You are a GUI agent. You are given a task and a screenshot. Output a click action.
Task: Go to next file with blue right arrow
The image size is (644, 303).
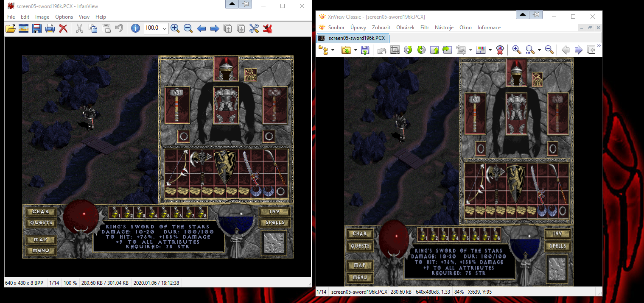tap(215, 28)
